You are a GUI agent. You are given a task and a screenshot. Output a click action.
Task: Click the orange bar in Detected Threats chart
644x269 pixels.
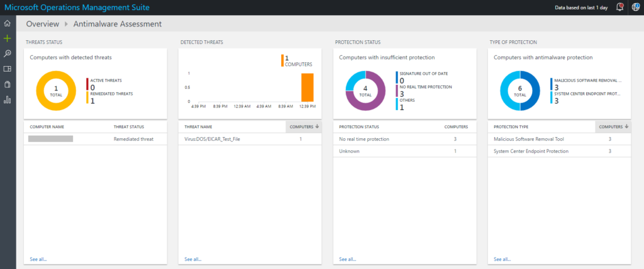click(x=308, y=87)
